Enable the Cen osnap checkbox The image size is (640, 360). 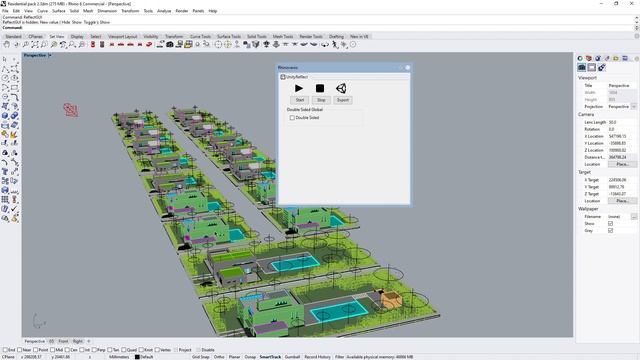tap(67, 350)
